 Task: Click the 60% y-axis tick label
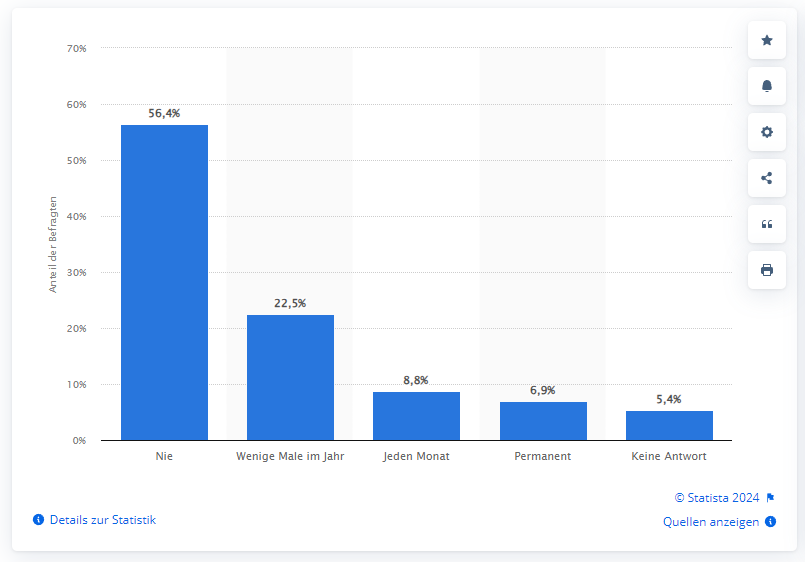(x=76, y=104)
